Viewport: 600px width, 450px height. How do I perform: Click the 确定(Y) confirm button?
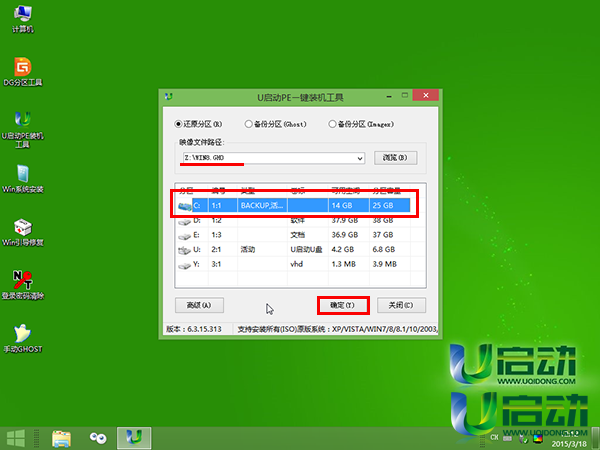point(342,305)
